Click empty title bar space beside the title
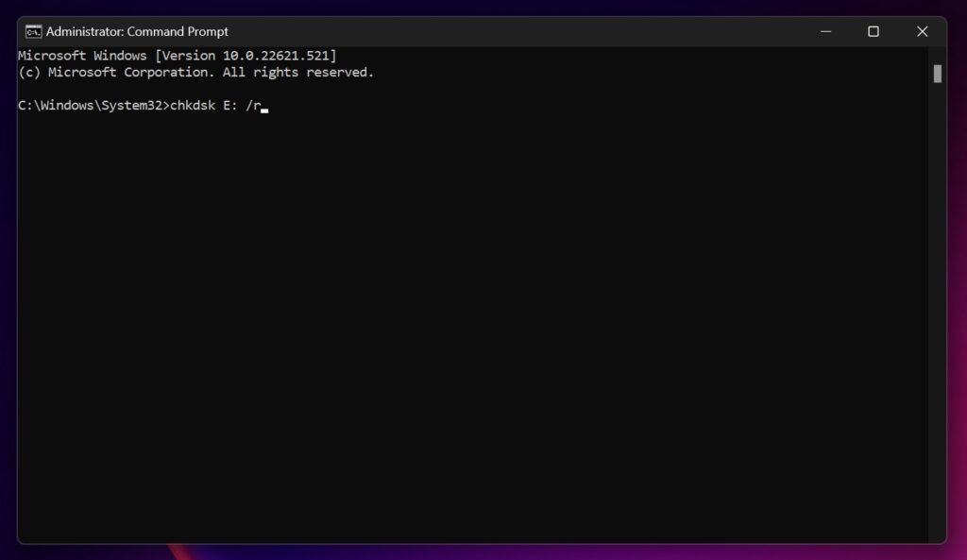The height and width of the screenshot is (560, 967). [x=519, y=31]
